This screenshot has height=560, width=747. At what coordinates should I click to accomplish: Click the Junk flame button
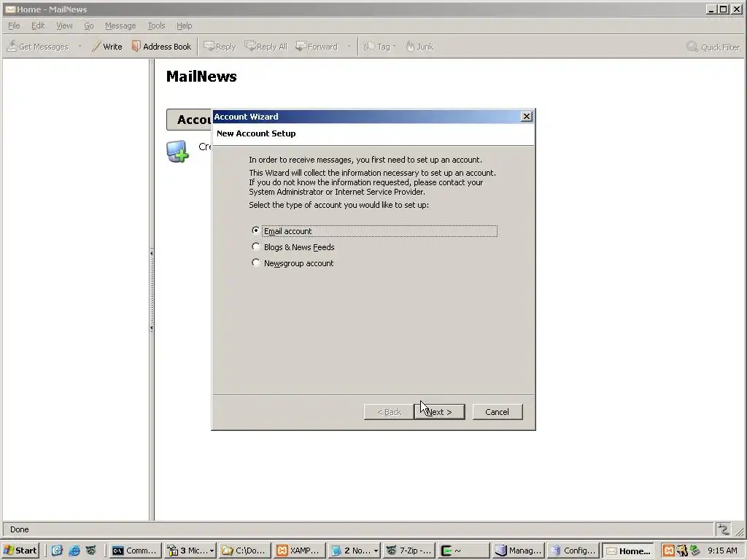419,46
